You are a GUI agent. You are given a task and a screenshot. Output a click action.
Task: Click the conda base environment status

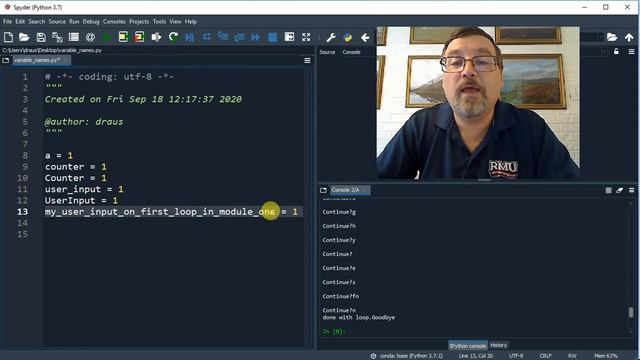[407, 356]
